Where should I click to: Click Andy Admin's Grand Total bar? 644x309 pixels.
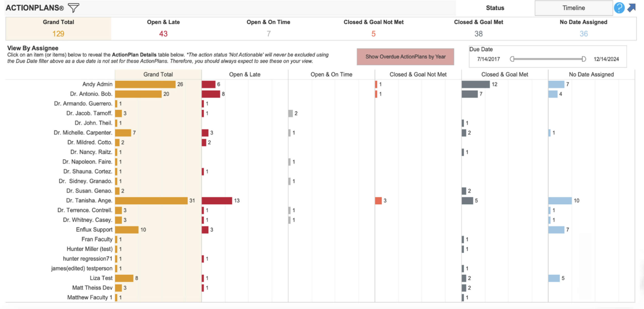[145, 84]
